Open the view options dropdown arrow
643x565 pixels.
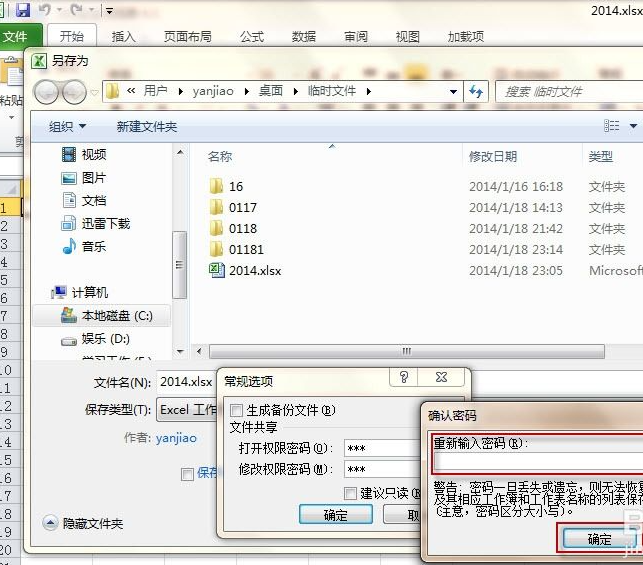point(633,126)
